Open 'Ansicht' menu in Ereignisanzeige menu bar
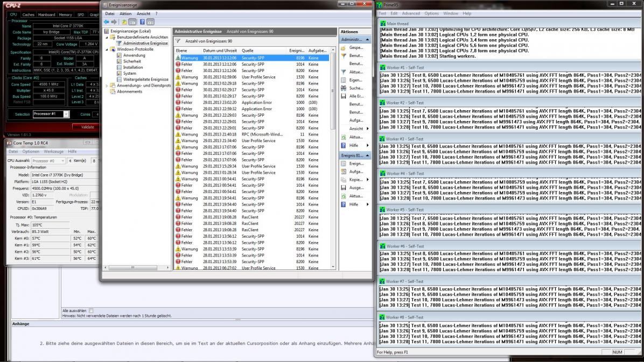 click(143, 13)
